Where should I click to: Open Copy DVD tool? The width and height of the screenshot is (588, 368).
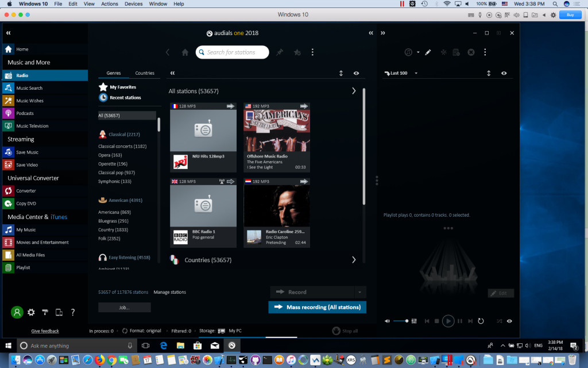[x=45, y=204]
